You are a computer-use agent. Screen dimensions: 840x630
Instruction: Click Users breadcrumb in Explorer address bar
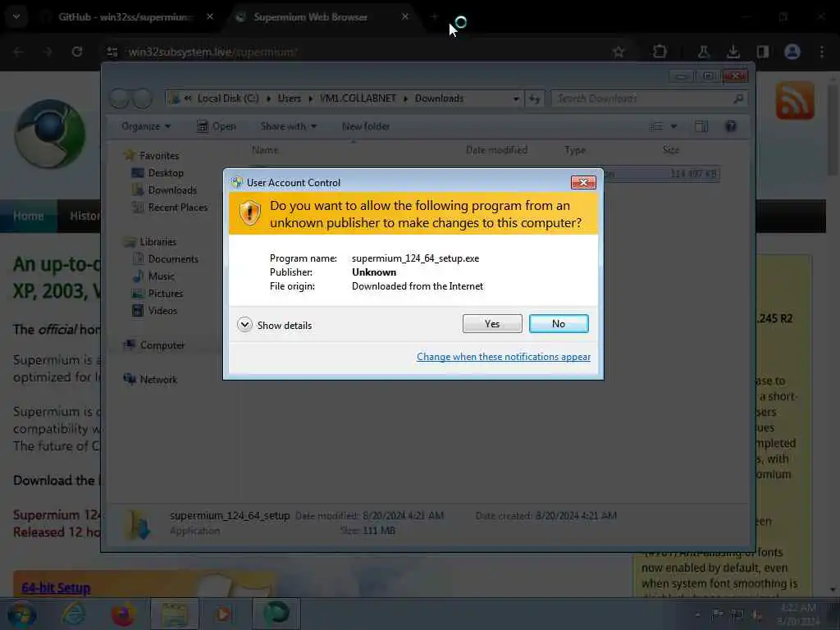pyautogui.click(x=290, y=98)
